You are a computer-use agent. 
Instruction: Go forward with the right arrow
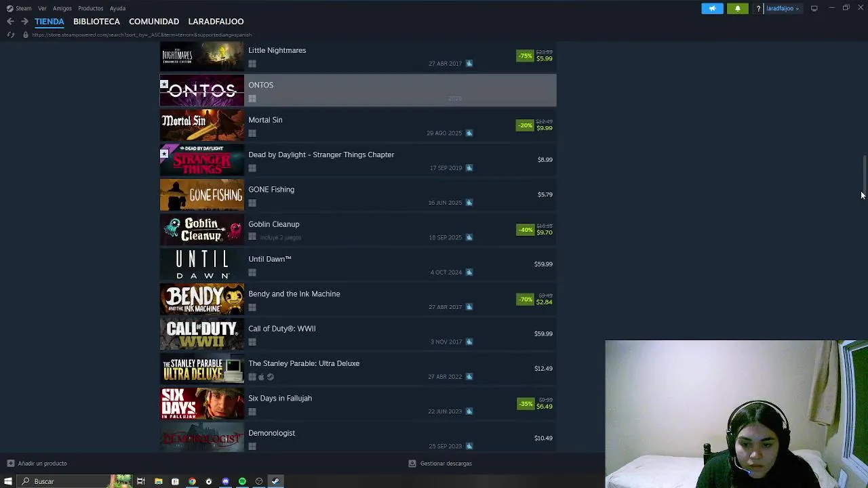(24, 22)
